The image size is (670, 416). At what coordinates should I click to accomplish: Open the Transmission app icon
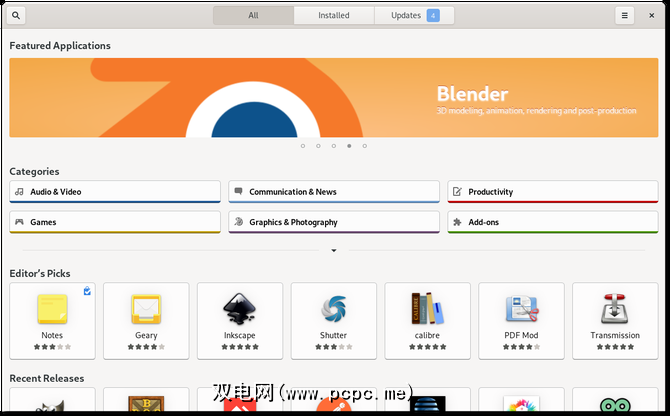(615, 309)
